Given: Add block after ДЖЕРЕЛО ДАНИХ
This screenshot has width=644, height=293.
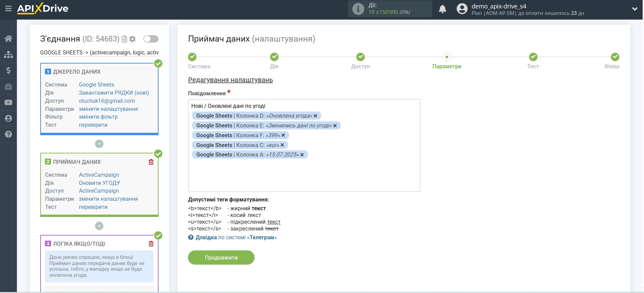Looking at the screenshot, I should point(99,144).
